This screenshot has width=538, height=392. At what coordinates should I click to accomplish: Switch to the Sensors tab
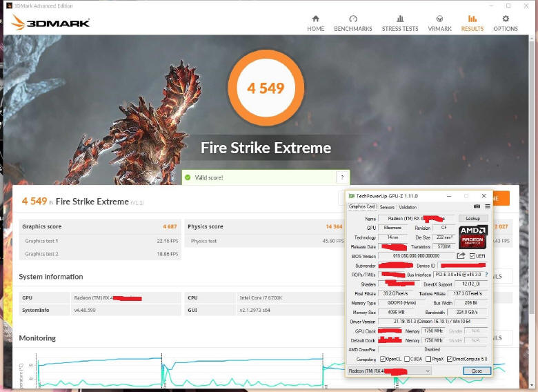click(387, 207)
